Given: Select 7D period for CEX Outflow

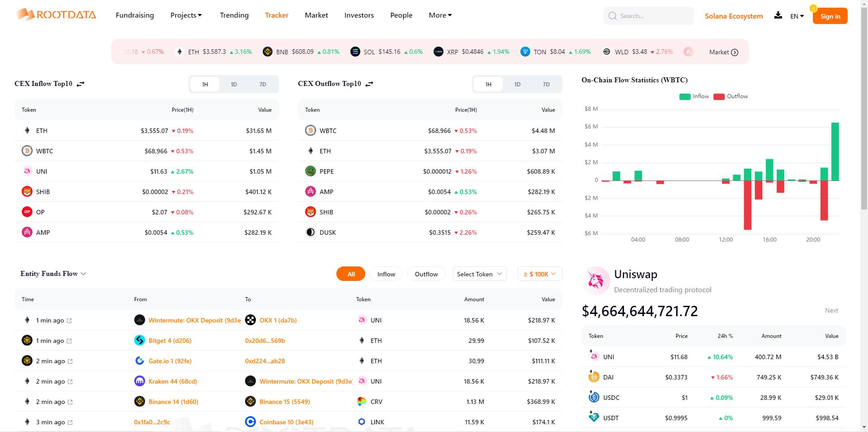Looking at the screenshot, I should tap(546, 84).
